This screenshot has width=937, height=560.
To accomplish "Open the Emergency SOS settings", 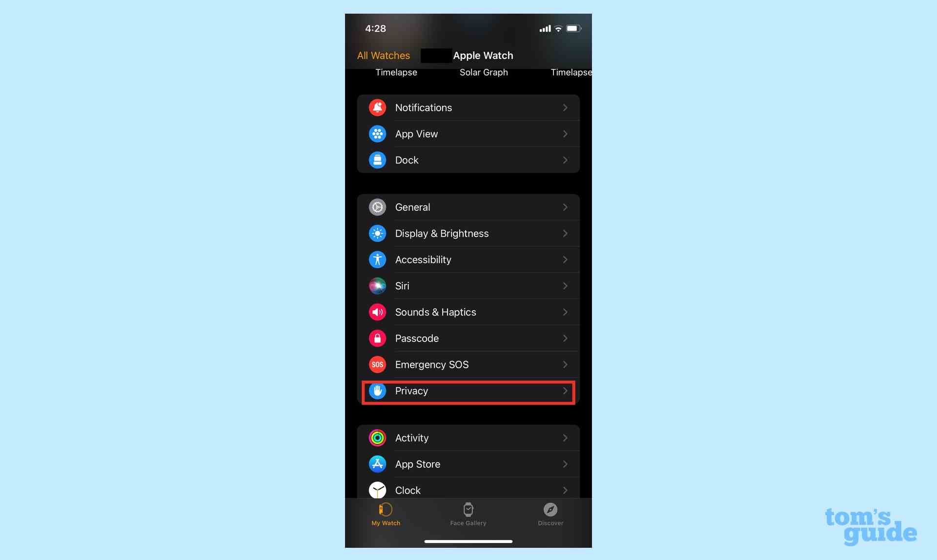I will [468, 365].
